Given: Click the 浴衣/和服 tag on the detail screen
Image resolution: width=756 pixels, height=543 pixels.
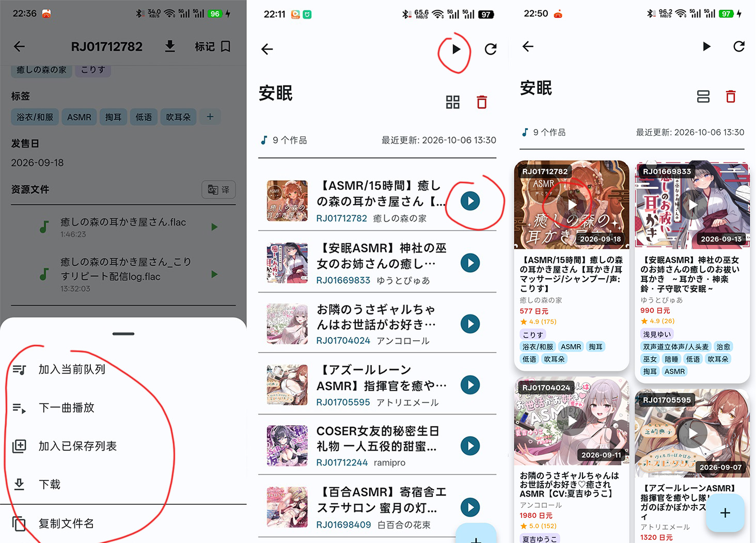Looking at the screenshot, I should click(x=35, y=117).
